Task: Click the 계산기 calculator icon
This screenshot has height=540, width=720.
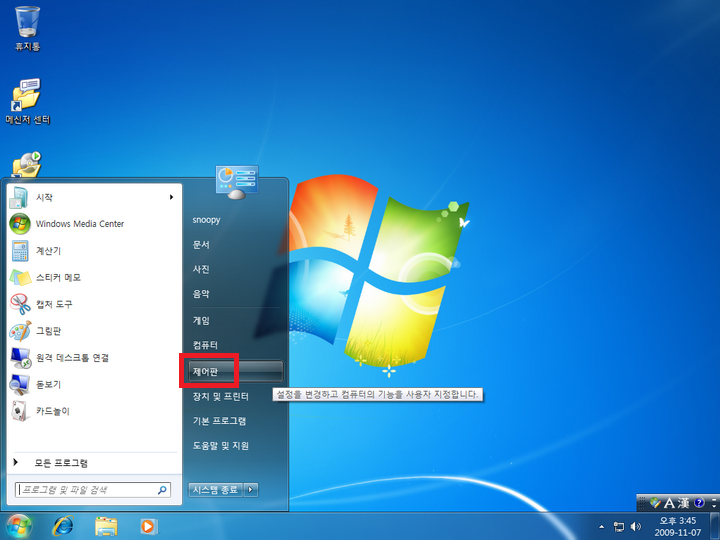Action: tap(20, 251)
